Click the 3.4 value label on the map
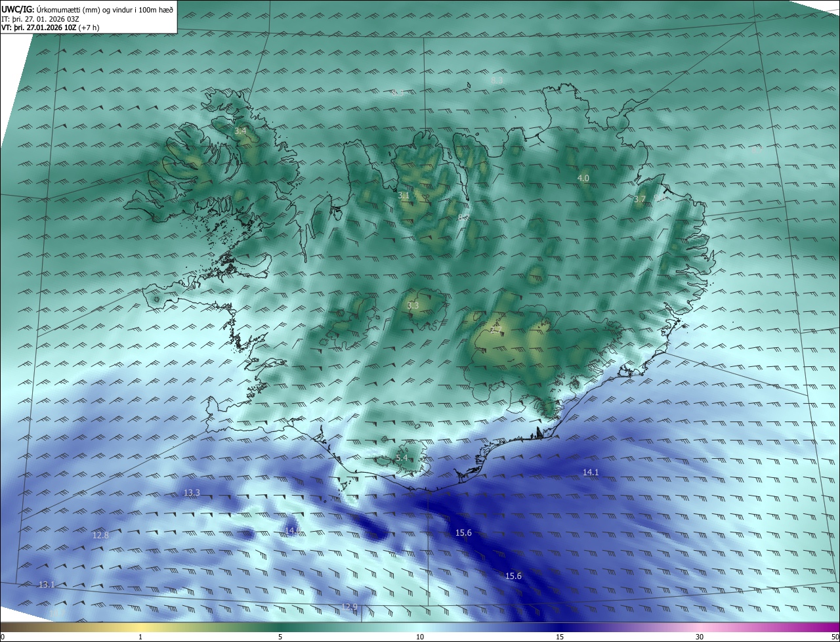 (240, 131)
